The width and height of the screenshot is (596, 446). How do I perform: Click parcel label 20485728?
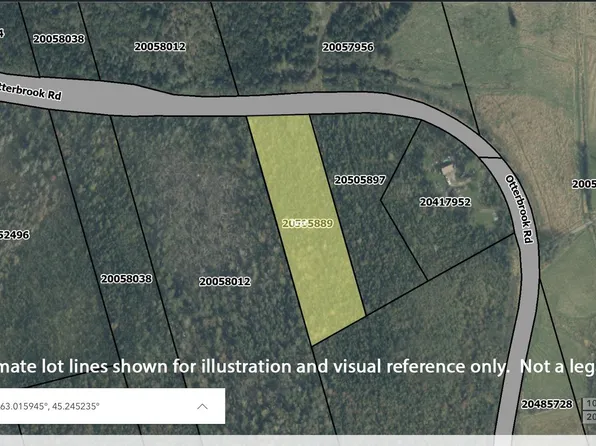547,404
